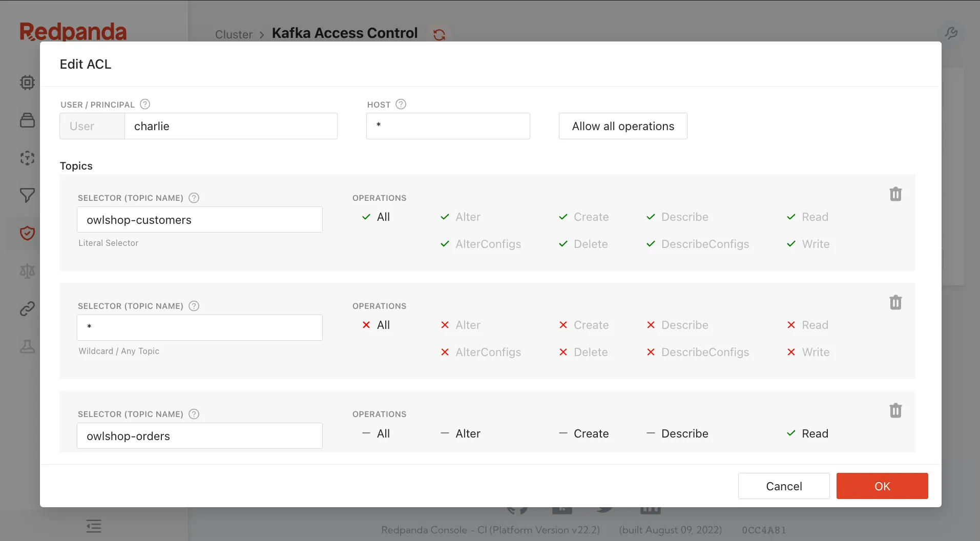
Task: Toggle All operations for owlshop-customers
Action: pyautogui.click(x=376, y=217)
